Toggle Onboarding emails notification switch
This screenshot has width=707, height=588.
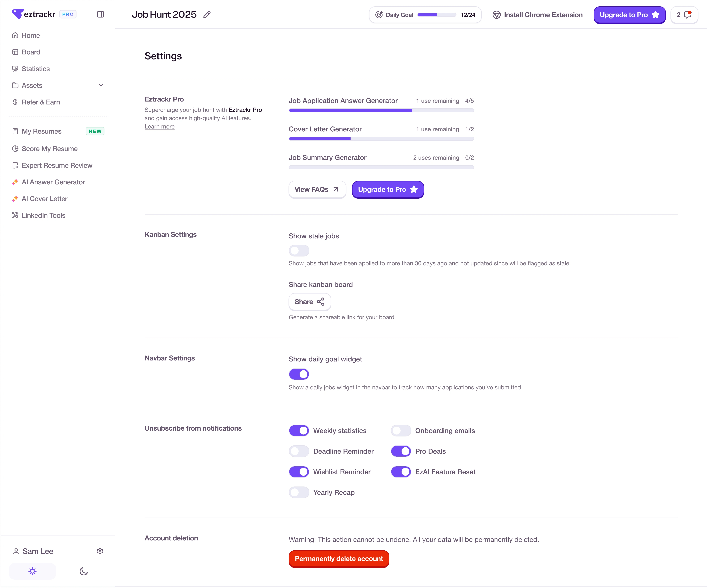[x=401, y=431]
